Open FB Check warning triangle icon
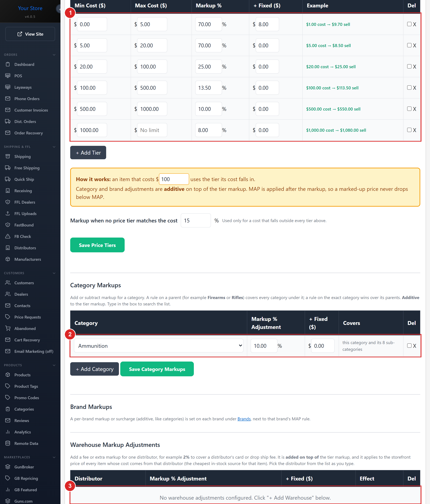The width and height of the screenshot is (430, 504). [8, 236]
